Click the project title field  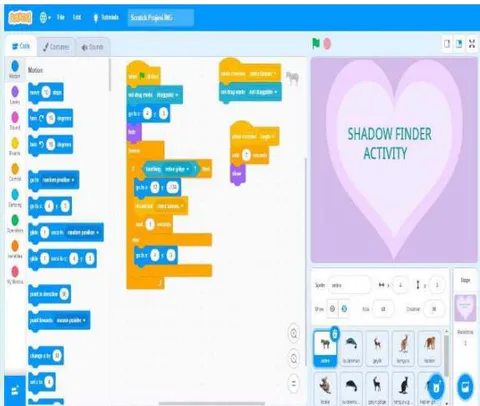pos(161,18)
